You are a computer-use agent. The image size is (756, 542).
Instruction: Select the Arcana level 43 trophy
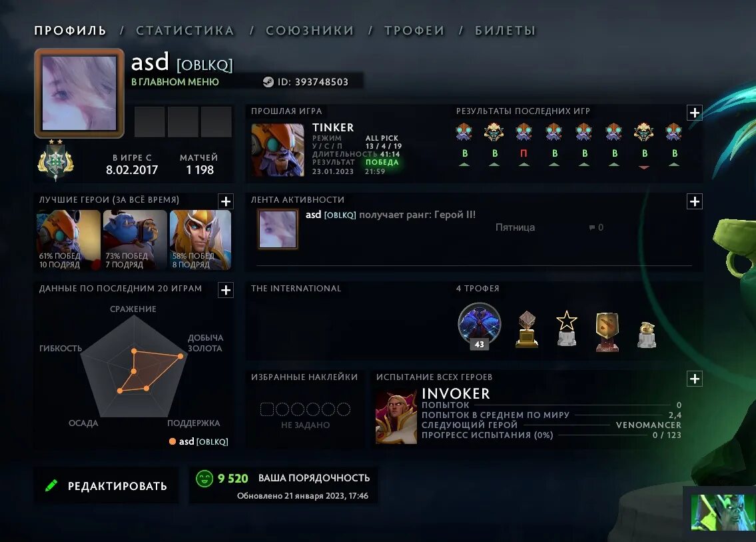coord(480,326)
